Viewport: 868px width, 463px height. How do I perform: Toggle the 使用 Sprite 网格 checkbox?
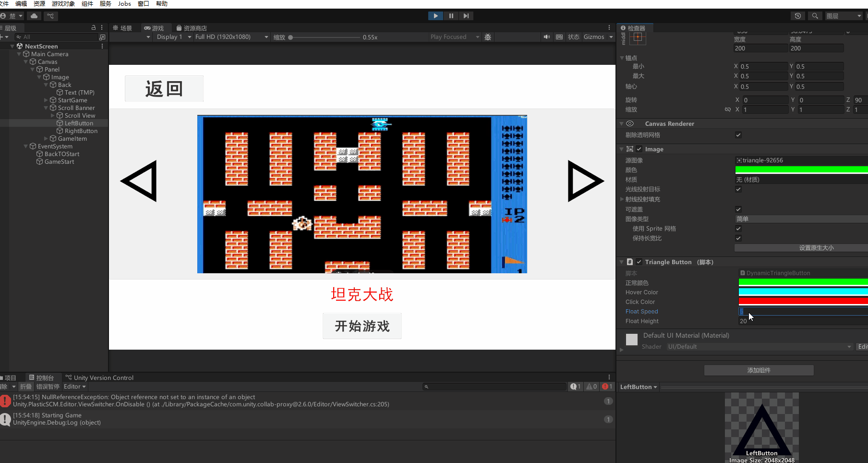pyautogui.click(x=738, y=229)
